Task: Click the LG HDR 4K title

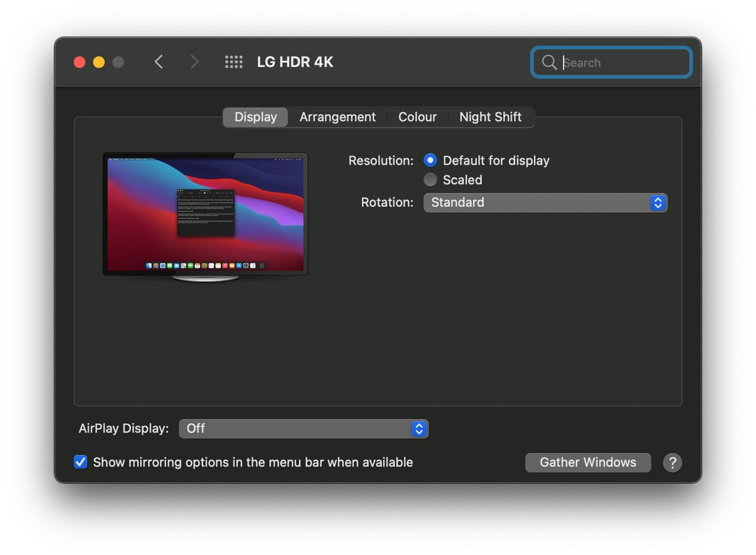Action: click(x=295, y=62)
